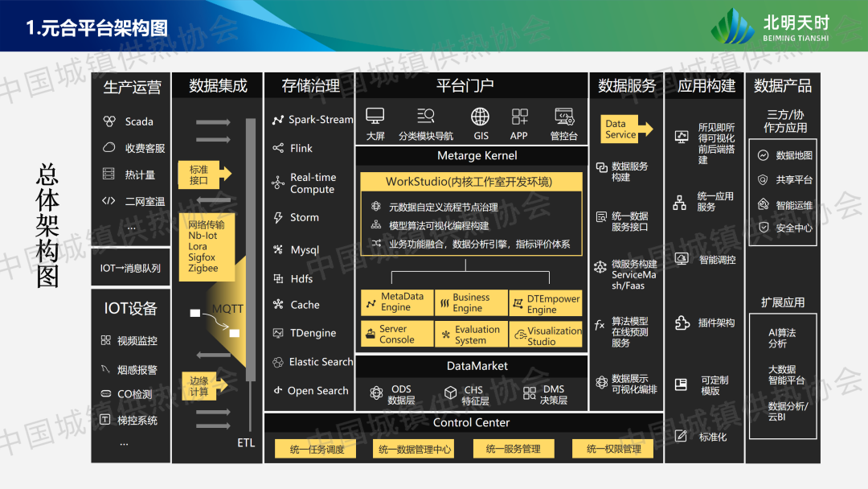
Task: Click the Spark-Stream icon
Action: (x=278, y=120)
